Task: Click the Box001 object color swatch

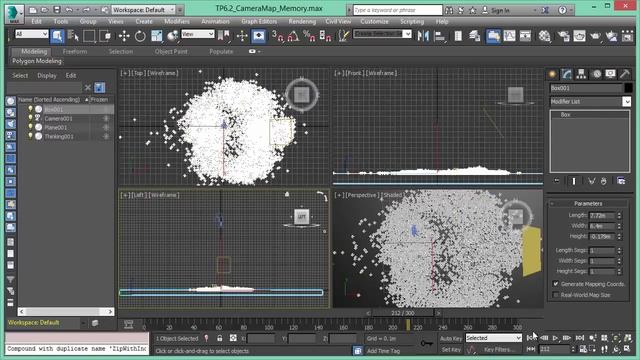Action: [628, 88]
